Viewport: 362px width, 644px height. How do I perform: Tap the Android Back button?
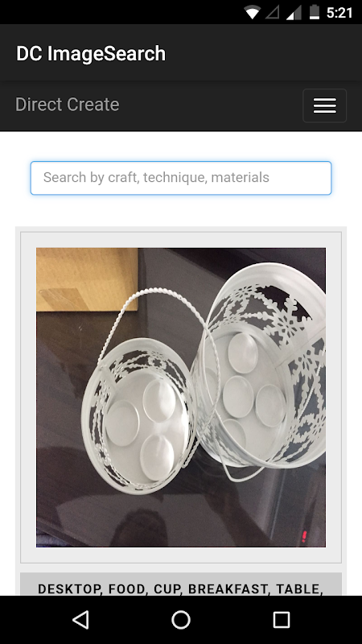(80, 619)
